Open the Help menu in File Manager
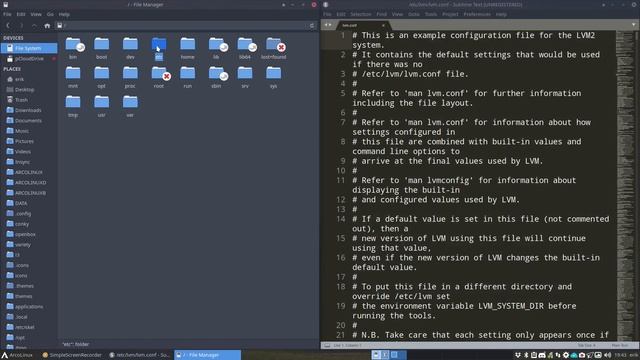 tap(64, 14)
